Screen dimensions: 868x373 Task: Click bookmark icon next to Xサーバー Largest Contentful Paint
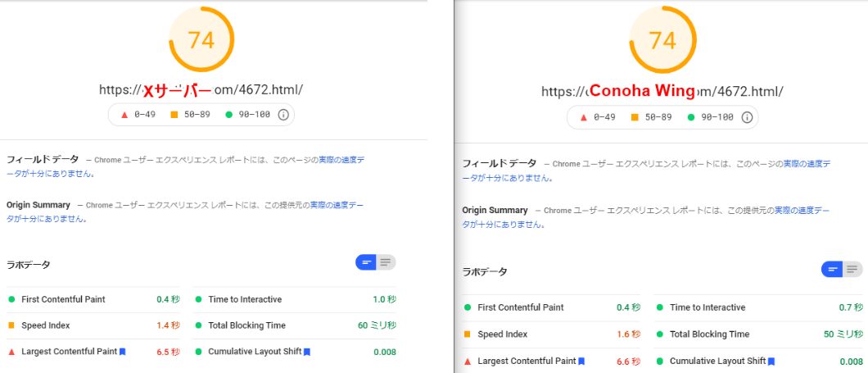122,352
